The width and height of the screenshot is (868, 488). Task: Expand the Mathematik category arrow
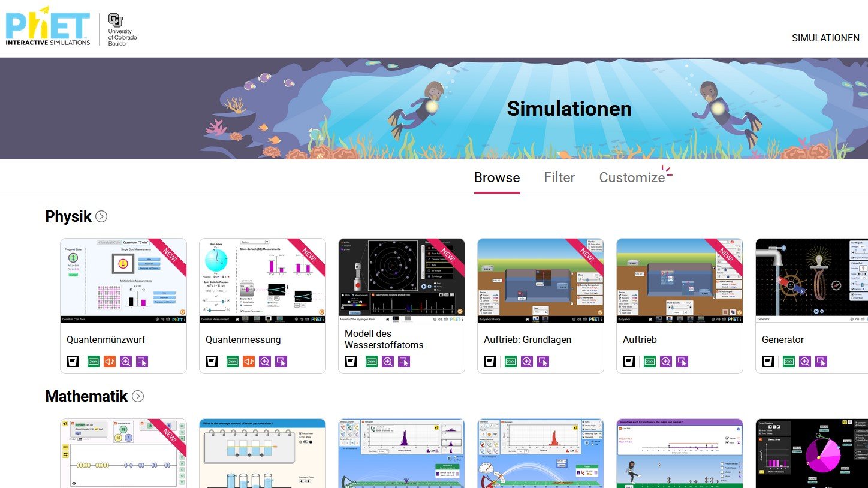(138, 397)
